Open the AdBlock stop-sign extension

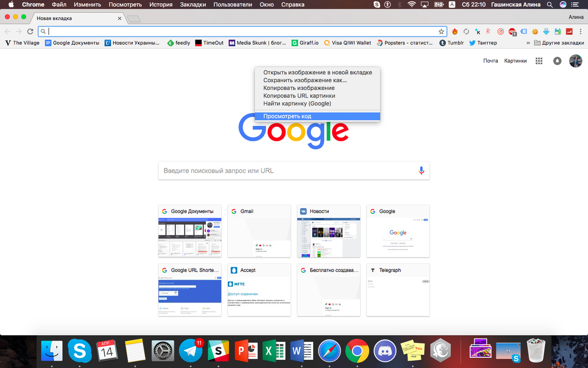point(512,32)
